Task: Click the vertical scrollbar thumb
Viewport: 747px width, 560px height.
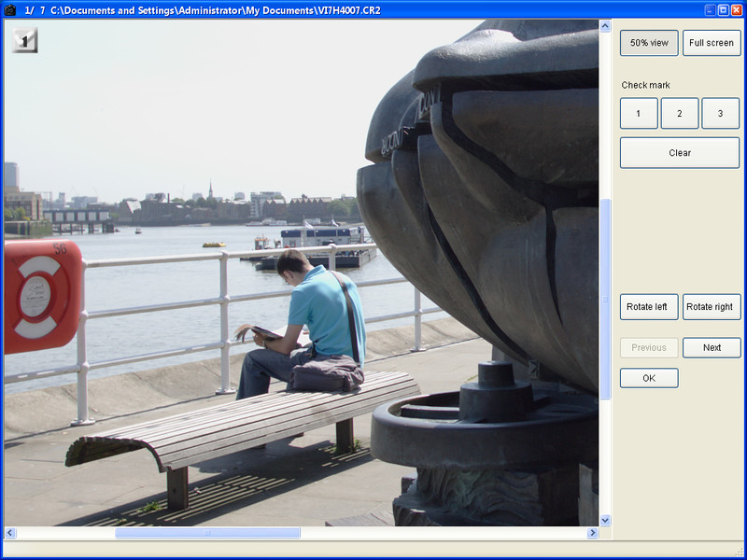Action: (605, 299)
